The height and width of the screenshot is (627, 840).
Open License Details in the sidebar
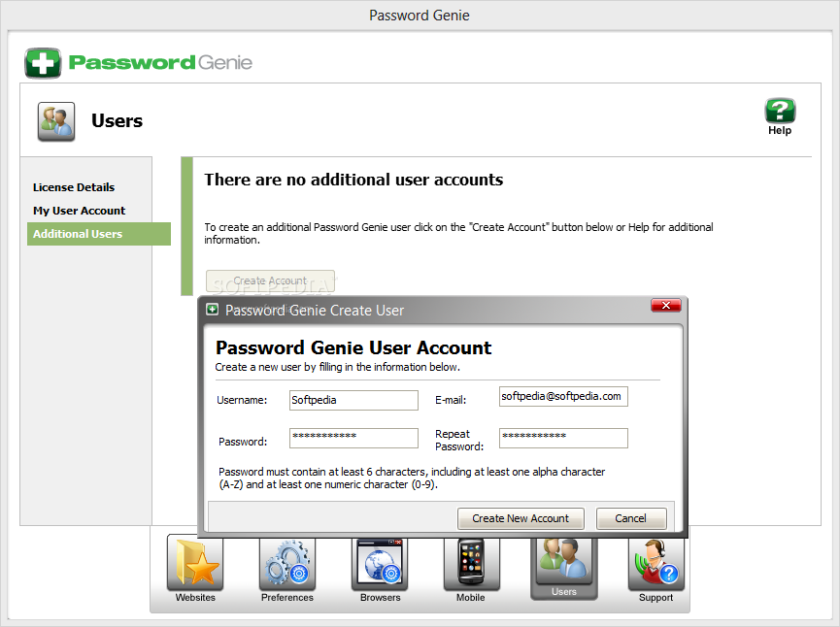tap(74, 187)
